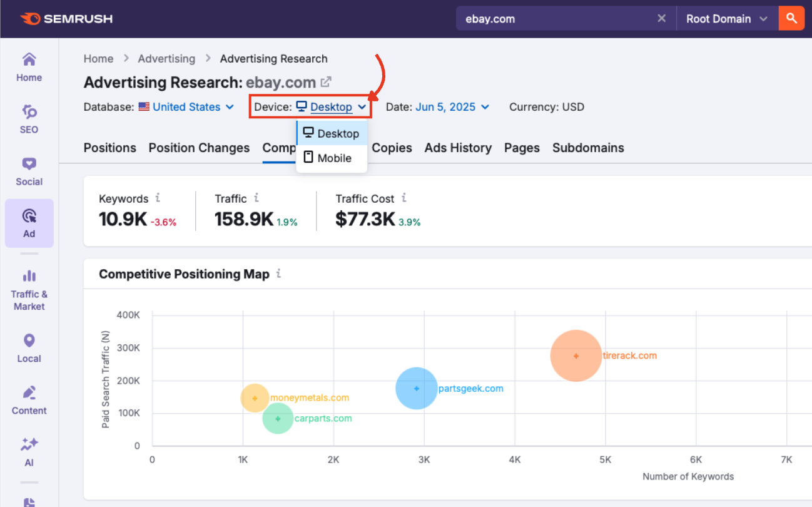This screenshot has width=812, height=507.
Task: Switch to the Ads History tab
Action: click(458, 148)
